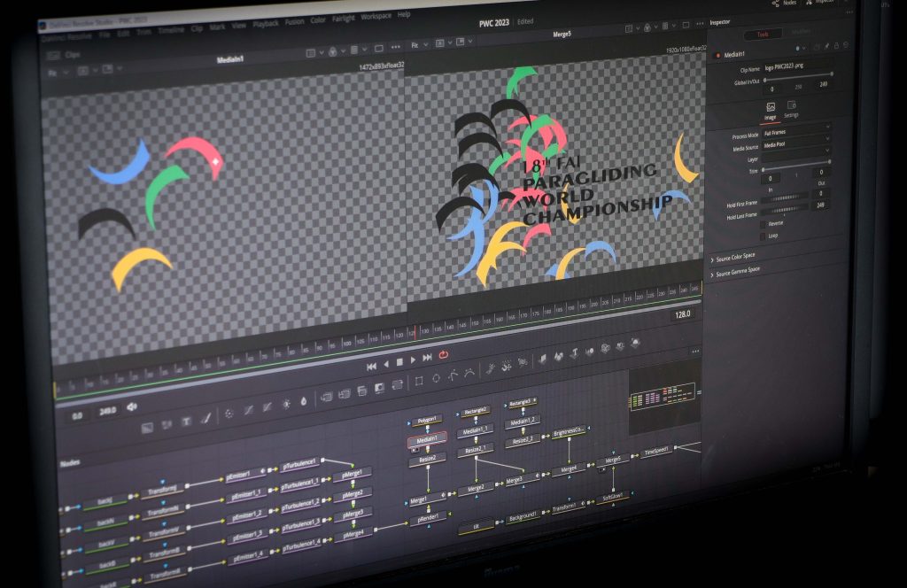Adjust the Global In/Out slider

798,77
